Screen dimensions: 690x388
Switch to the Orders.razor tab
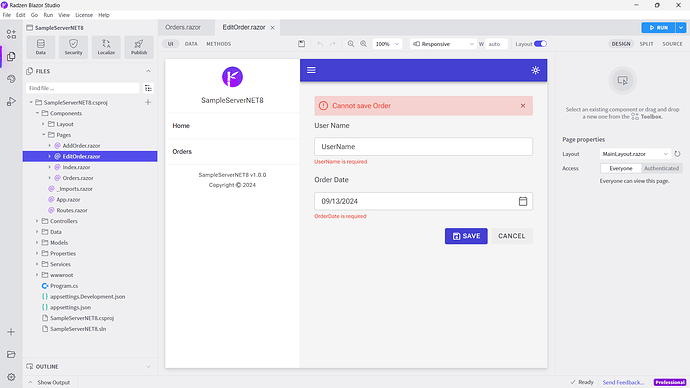click(183, 27)
